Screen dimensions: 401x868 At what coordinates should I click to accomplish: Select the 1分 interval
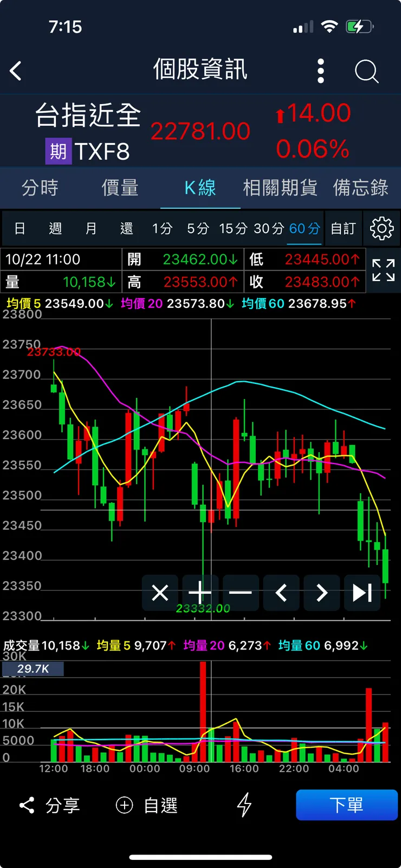pos(162,228)
